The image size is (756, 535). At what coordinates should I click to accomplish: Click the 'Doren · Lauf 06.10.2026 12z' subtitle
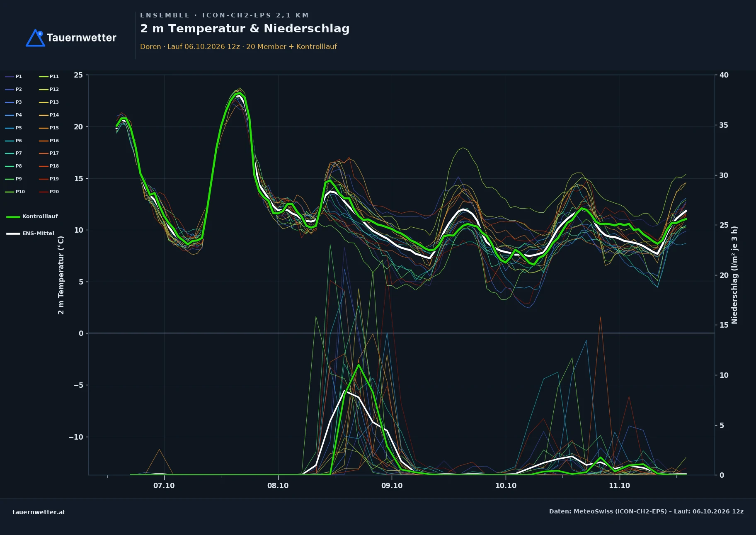coord(190,46)
